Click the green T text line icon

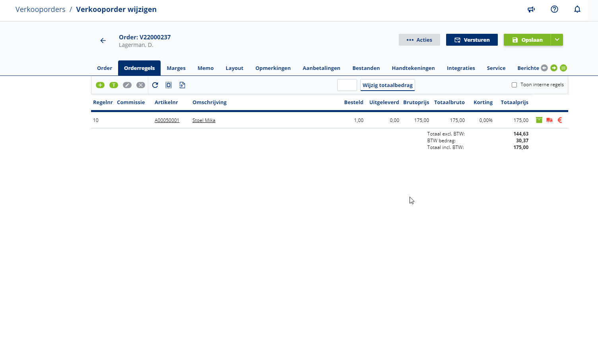pyautogui.click(x=114, y=85)
